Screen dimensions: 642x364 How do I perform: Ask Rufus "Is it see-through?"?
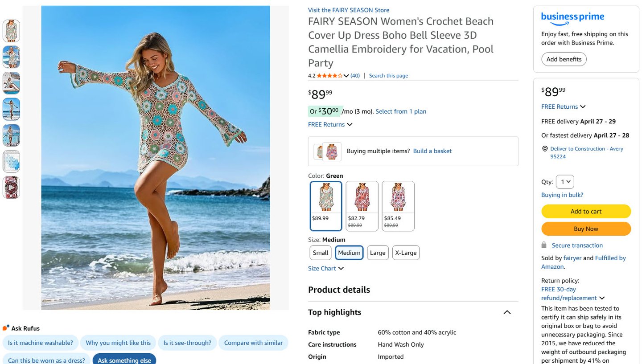[187, 343]
